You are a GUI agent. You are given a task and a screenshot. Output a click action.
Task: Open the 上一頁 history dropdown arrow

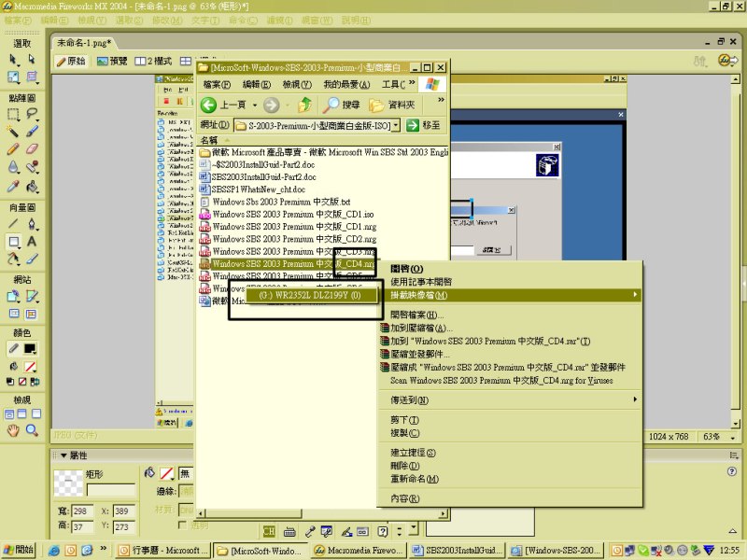coord(255,105)
